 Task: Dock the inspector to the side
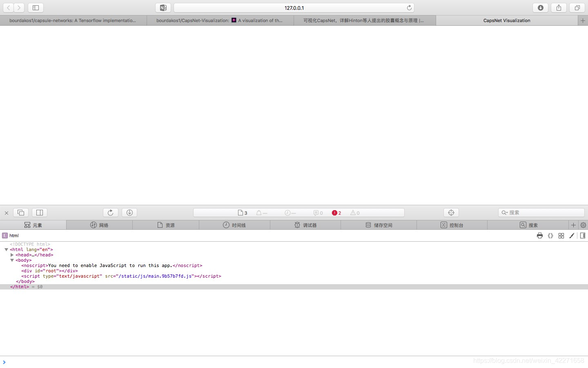pyautogui.click(x=40, y=213)
